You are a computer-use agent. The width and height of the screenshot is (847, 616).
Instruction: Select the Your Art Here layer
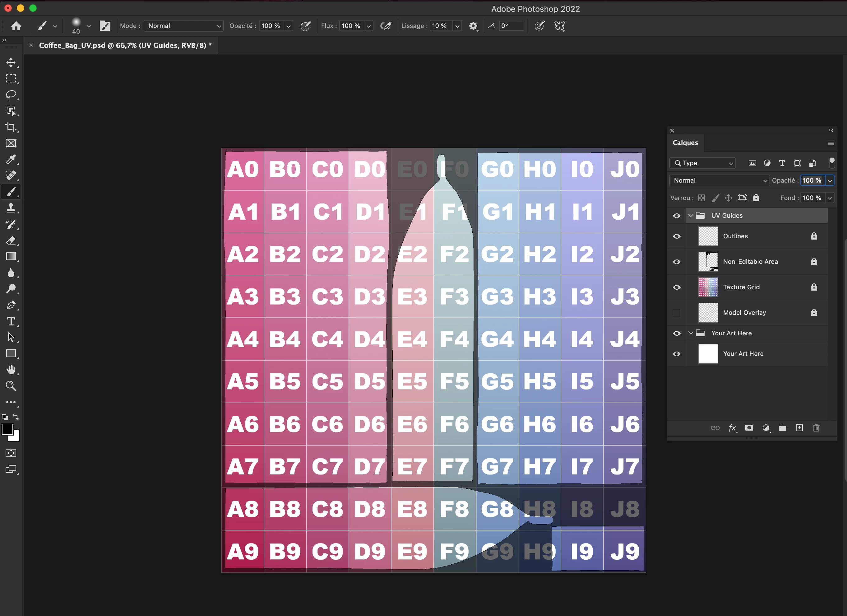tap(743, 354)
